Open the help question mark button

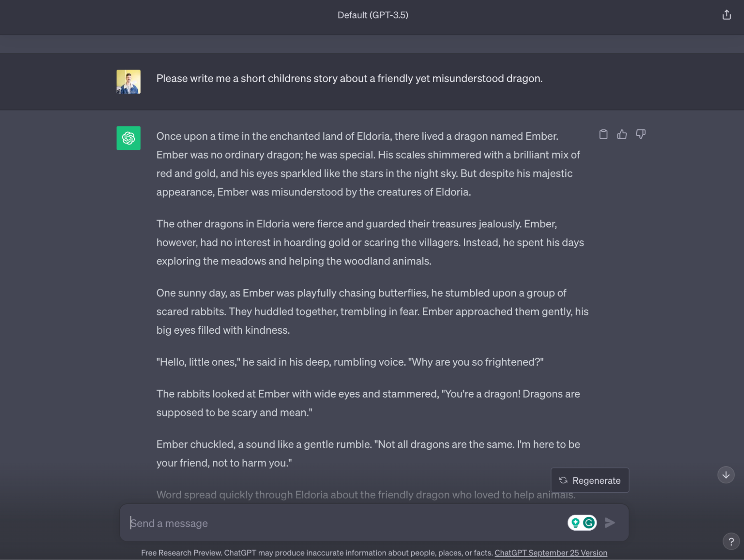coord(731,541)
